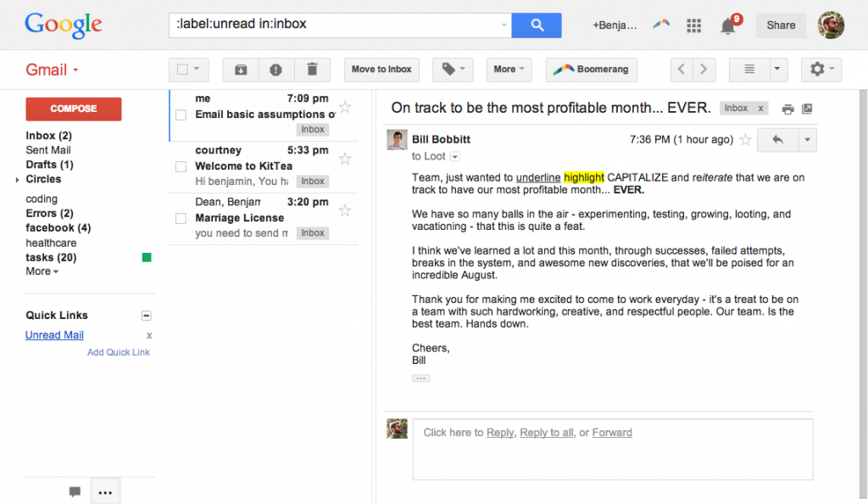The image size is (868, 504).
Task: Open the Labels tag dropdown
Action: pos(453,70)
